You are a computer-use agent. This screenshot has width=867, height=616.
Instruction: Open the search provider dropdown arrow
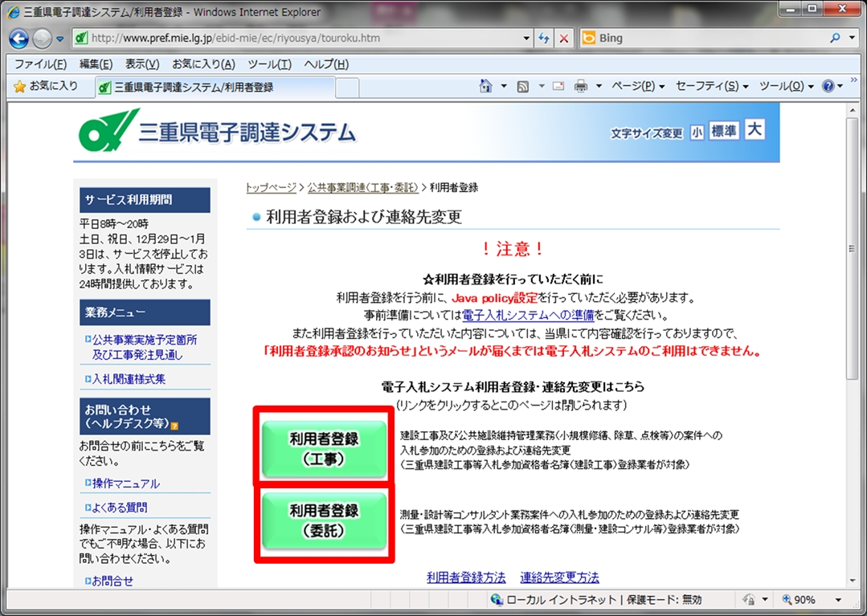tap(853, 39)
